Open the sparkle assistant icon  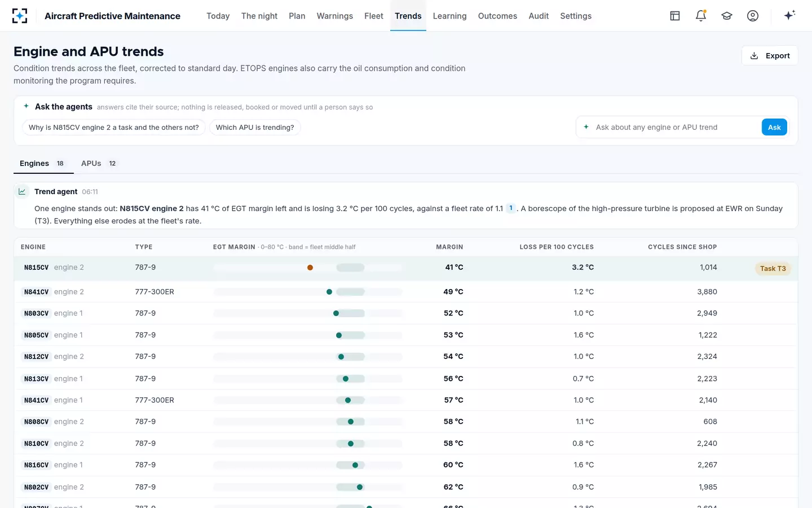coord(789,15)
